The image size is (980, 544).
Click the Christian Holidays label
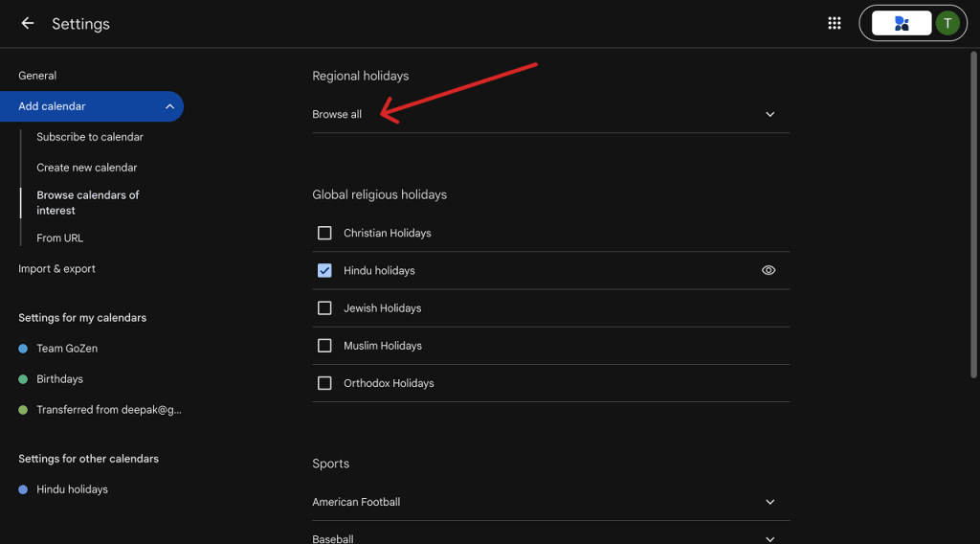coord(388,234)
